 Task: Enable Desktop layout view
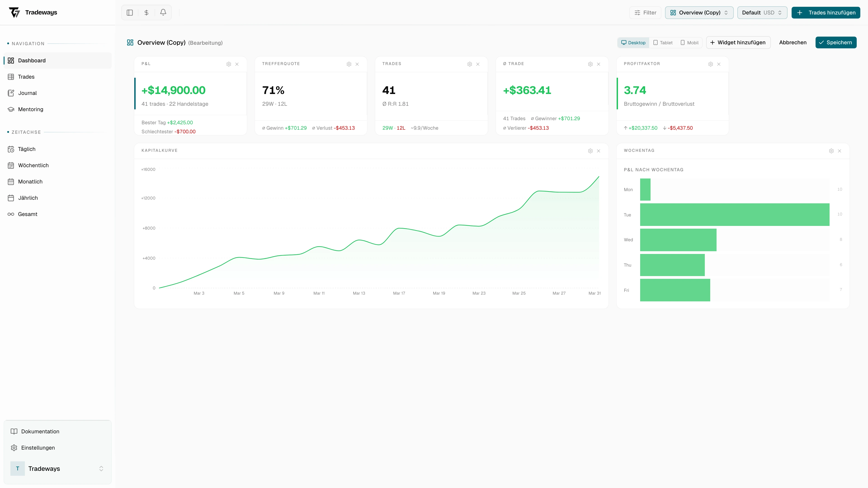point(633,42)
